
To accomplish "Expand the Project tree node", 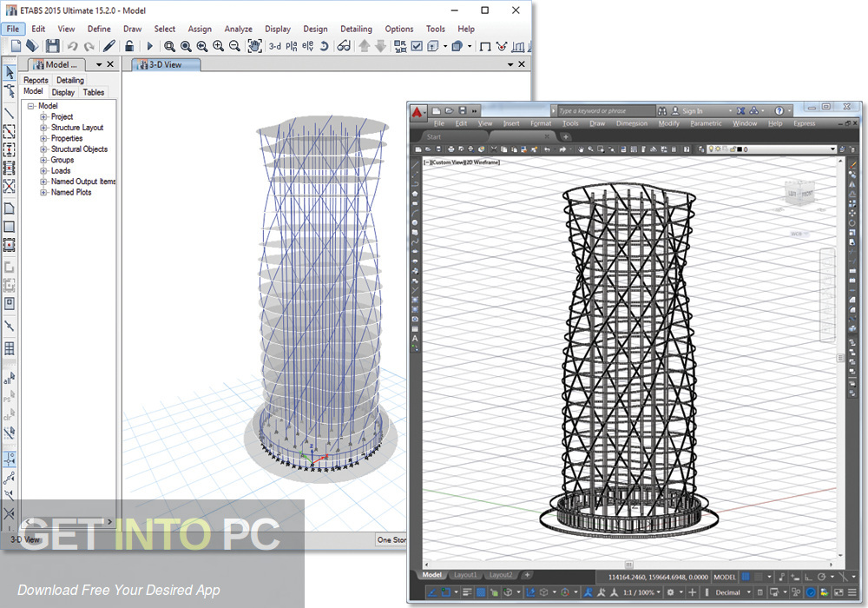I will click(x=43, y=117).
